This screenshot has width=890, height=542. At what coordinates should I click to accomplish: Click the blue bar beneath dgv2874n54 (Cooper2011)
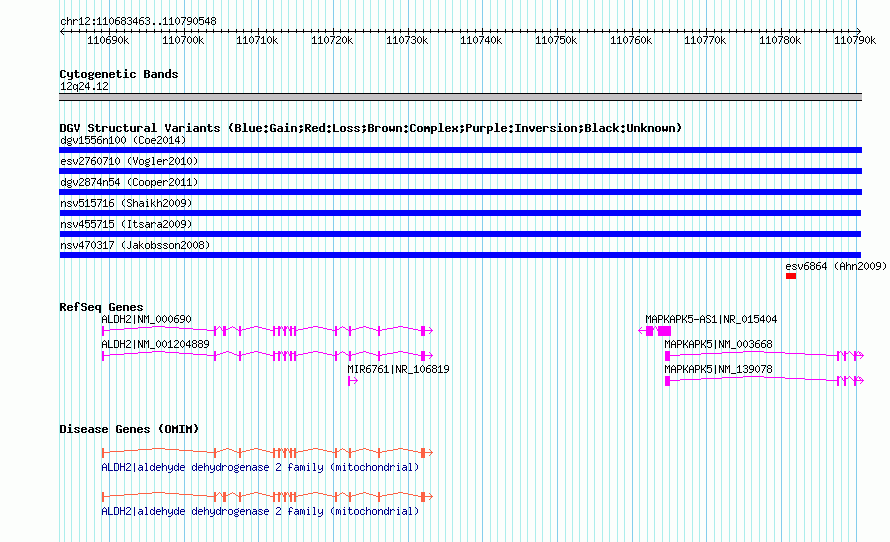[x=460, y=192]
